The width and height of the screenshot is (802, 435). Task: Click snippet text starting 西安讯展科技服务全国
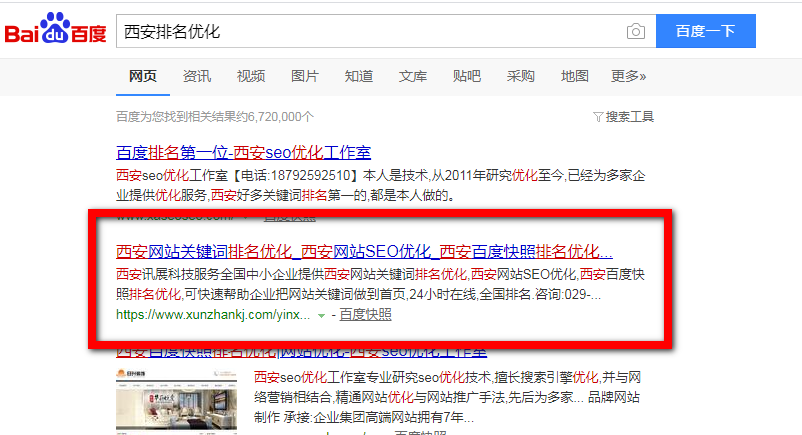(380, 284)
